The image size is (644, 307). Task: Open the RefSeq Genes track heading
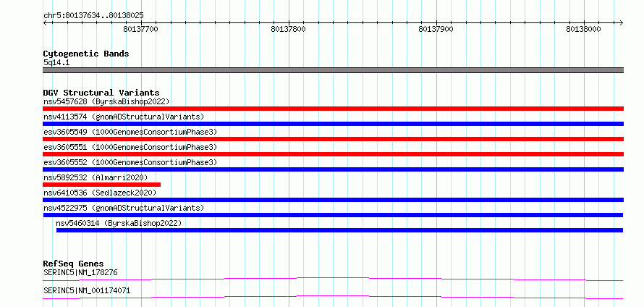[x=74, y=264]
